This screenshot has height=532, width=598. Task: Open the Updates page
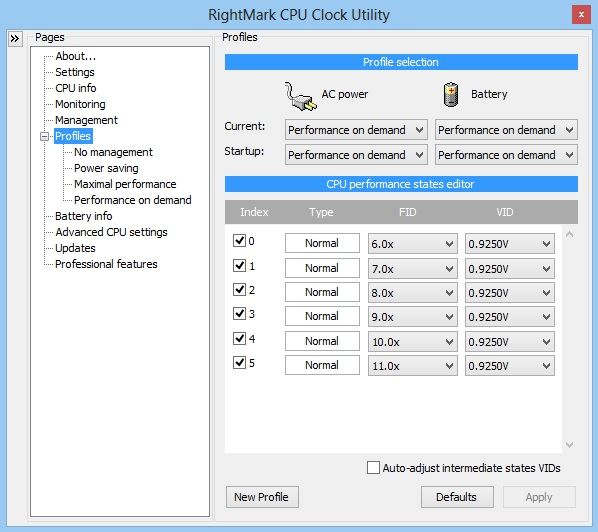pos(75,248)
